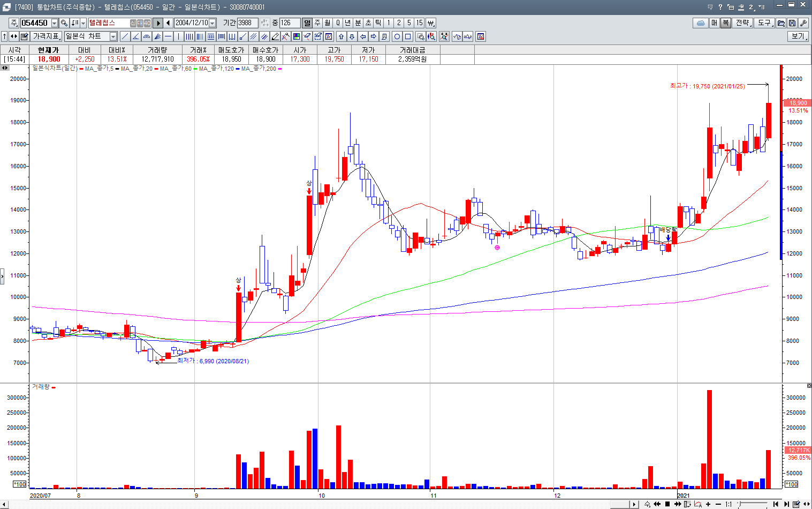Screen dimensions: 812x509
Task: Open the 가격지표 indicator menu
Action: pos(46,36)
